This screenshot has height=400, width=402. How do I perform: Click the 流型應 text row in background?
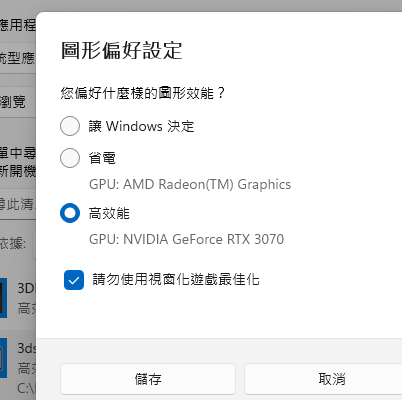pos(18,58)
